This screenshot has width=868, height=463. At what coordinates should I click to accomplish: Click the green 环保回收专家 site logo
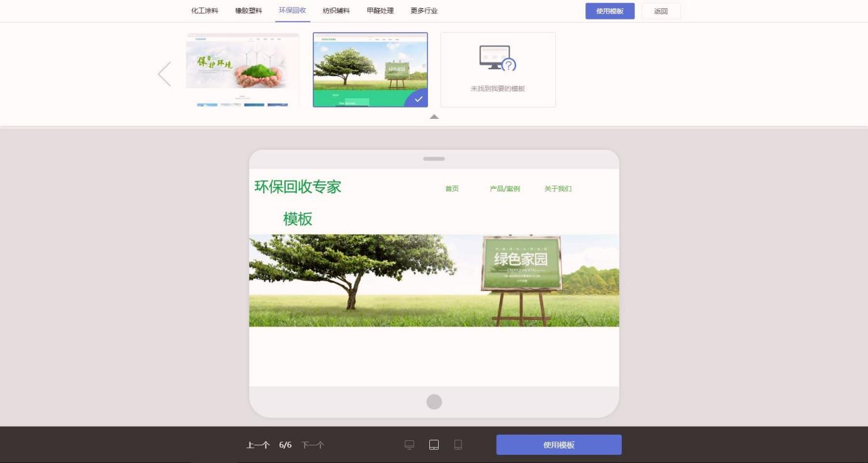click(296, 187)
